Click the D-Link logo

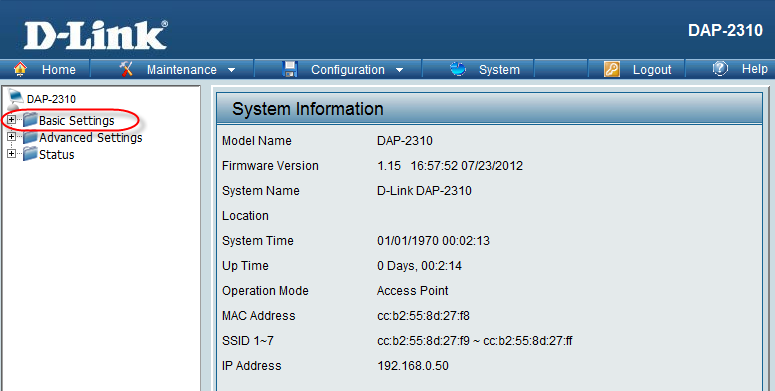(96, 35)
